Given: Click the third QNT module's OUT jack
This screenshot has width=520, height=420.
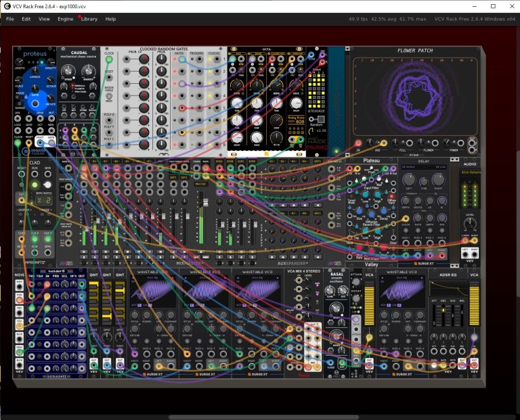Looking at the screenshot, I should (120, 365).
